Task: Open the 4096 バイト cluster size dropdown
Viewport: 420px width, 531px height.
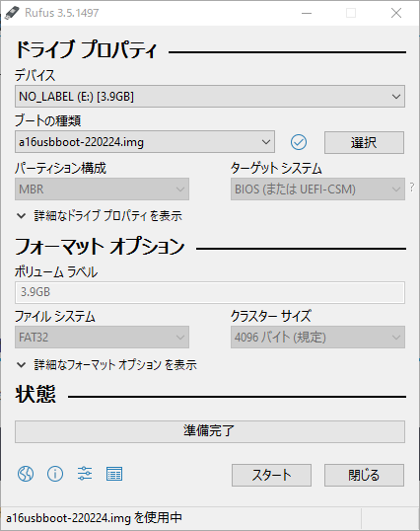Action: 317,337
